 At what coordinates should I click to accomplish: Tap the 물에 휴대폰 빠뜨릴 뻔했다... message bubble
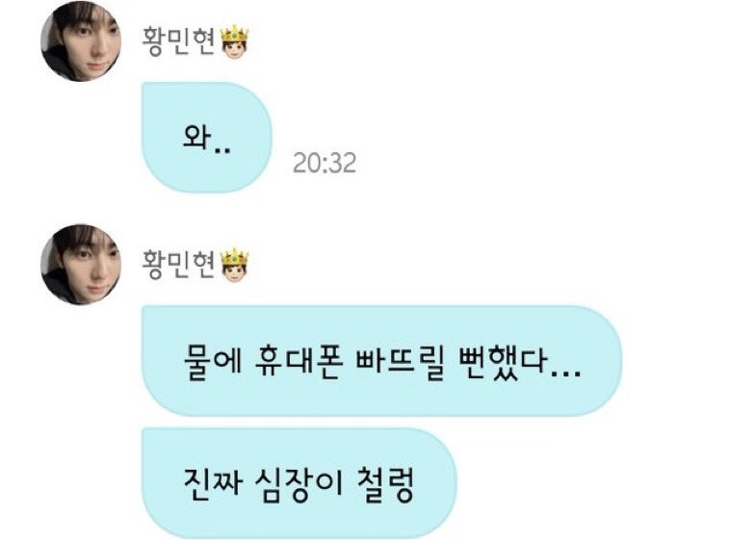[382, 360]
